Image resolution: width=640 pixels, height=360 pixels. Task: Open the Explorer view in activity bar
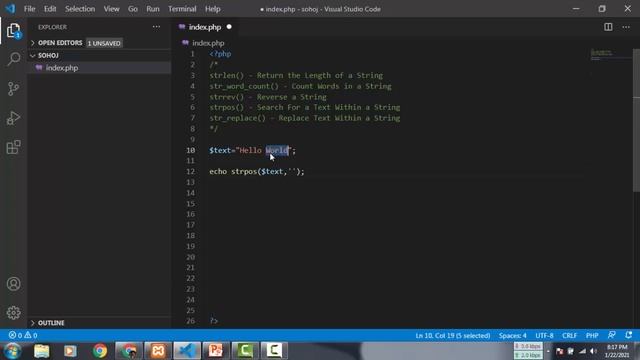[13, 31]
